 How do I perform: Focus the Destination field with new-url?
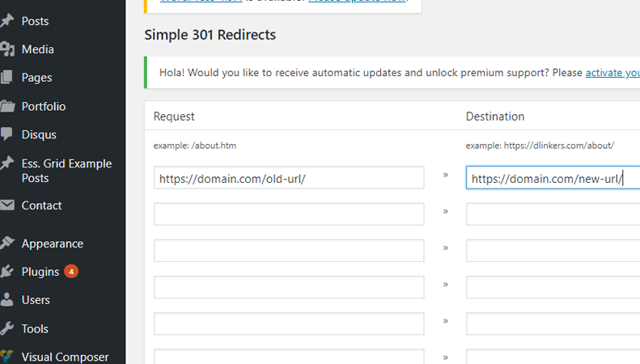coord(552,178)
